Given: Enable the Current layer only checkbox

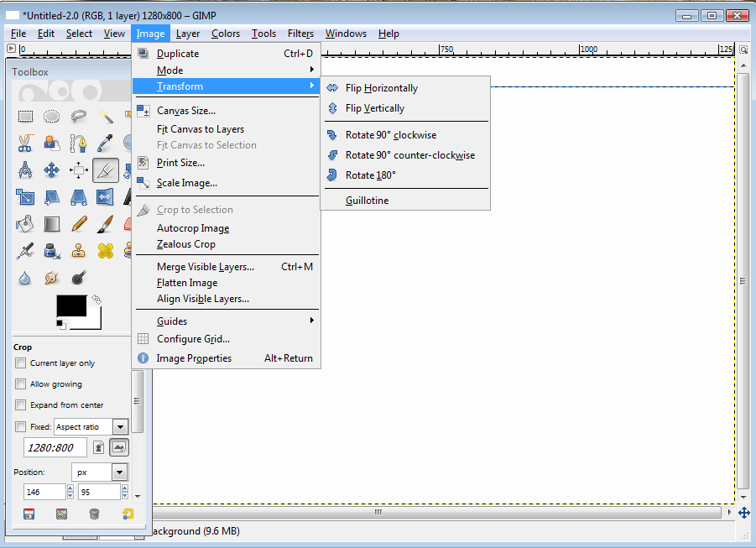Looking at the screenshot, I should pos(20,363).
